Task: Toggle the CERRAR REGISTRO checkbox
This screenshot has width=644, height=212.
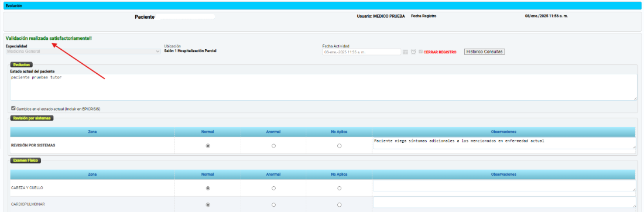Action: coord(420,52)
